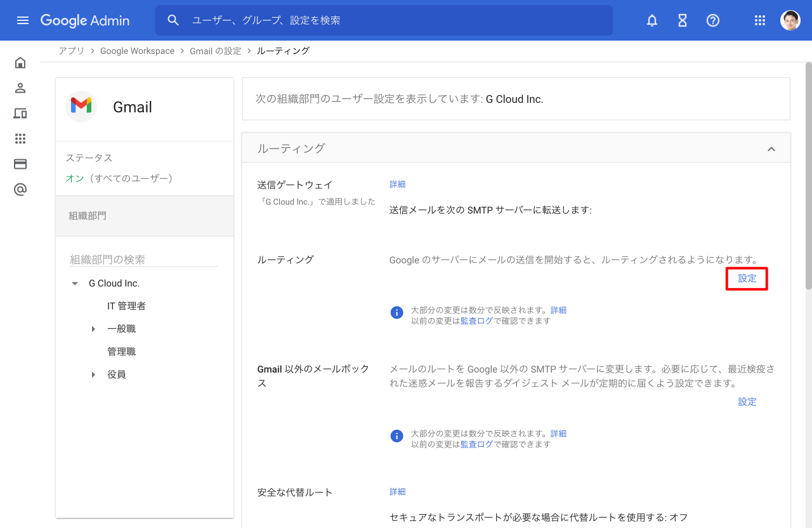Viewport: 812px width, 528px height.
Task: Select G Cloud Inc. organization unit
Action: (114, 283)
